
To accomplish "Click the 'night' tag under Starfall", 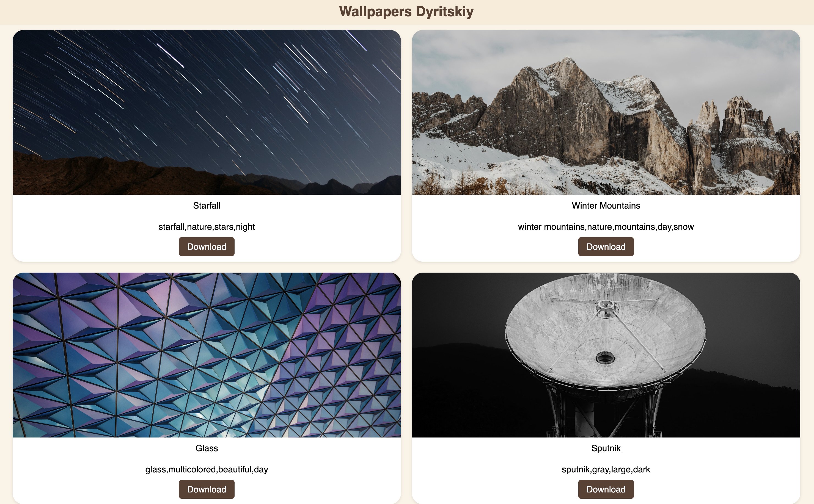I will (245, 227).
